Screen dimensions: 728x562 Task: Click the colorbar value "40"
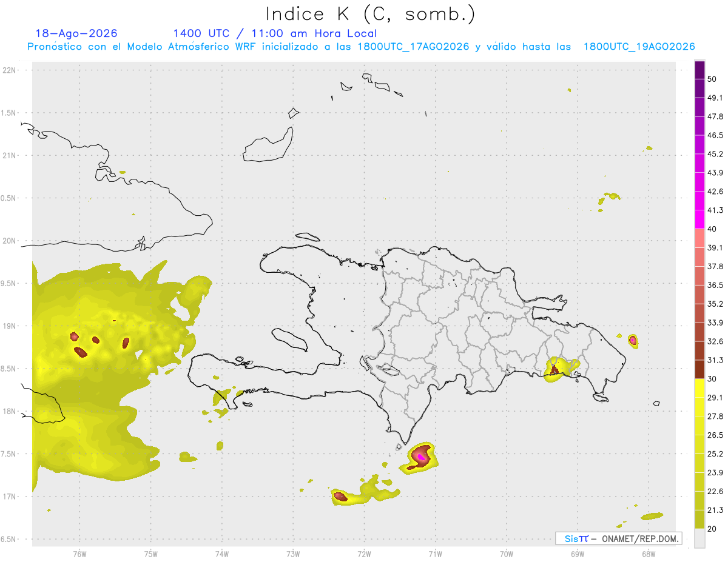(x=712, y=229)
